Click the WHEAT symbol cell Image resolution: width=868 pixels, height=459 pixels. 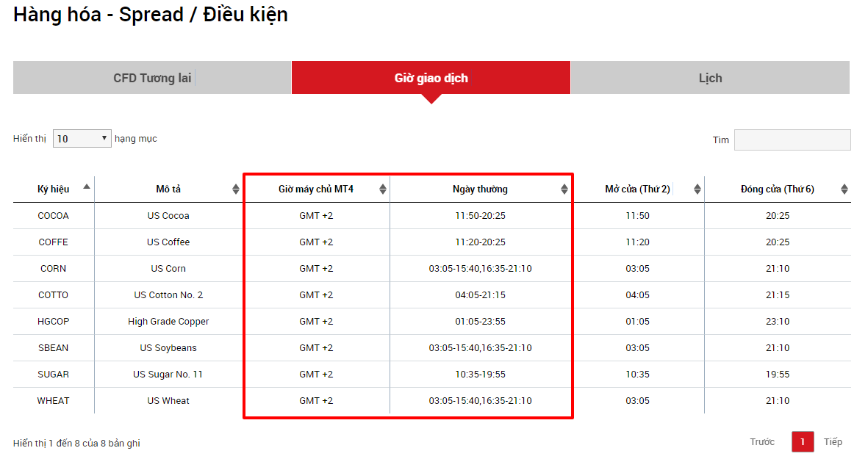(53, 401)
